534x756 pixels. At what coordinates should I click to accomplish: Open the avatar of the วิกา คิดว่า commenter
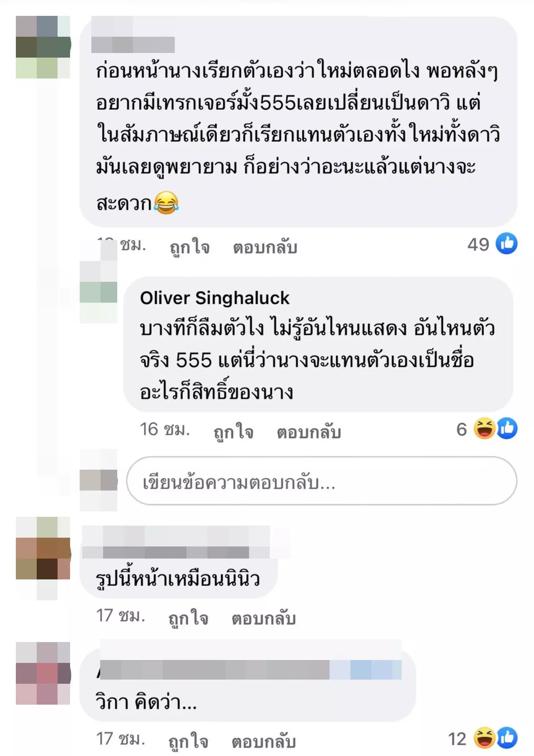click(43, 673)
